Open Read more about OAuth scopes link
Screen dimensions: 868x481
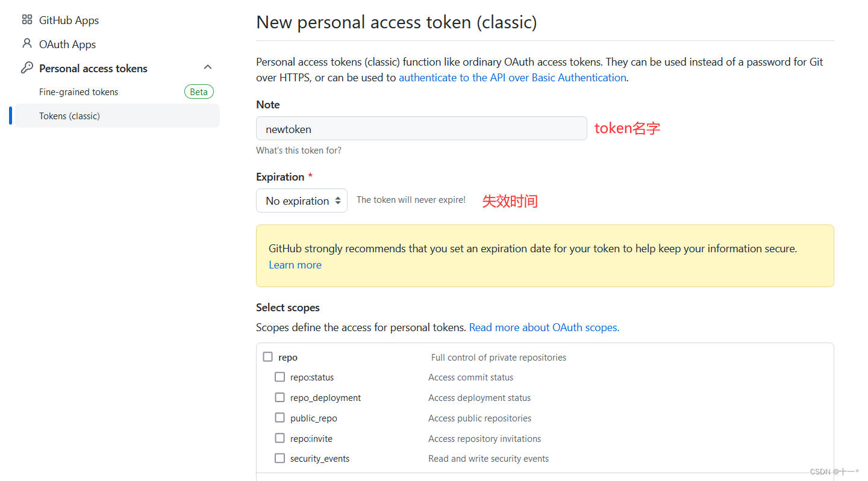coord(544,327)
